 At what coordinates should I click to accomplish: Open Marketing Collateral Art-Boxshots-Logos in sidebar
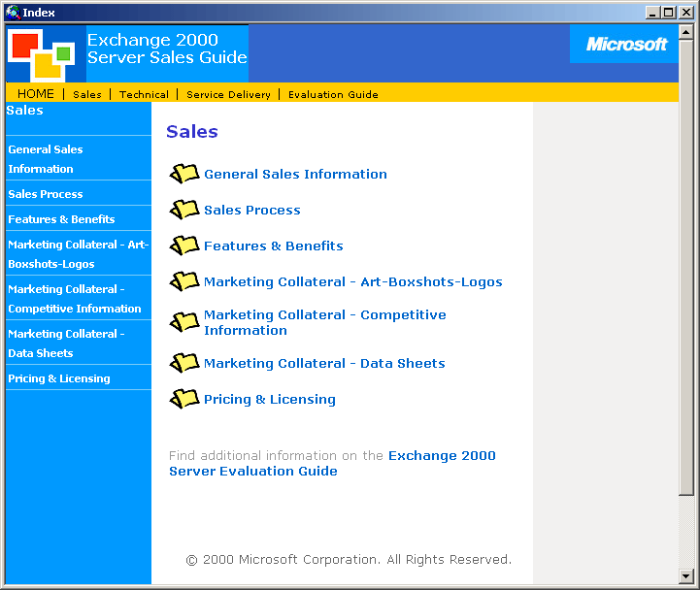pos(78,254)
